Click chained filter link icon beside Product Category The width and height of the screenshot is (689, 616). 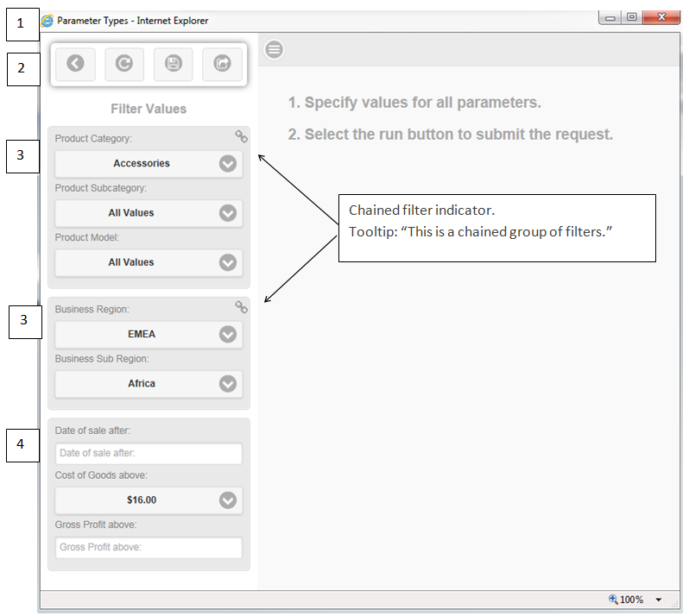[x=241, y=136]
